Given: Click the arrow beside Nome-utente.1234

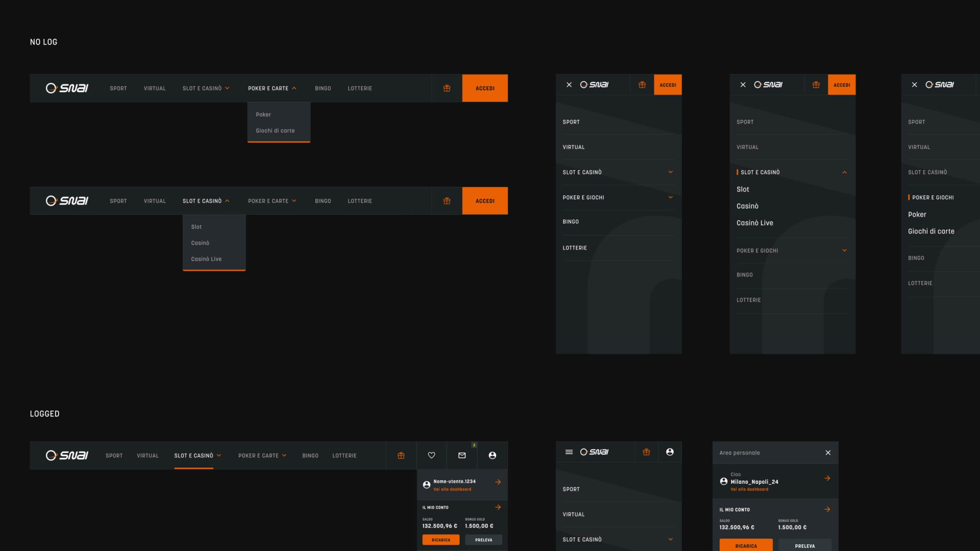Looking at the screenshot, I should click(498, 482).
